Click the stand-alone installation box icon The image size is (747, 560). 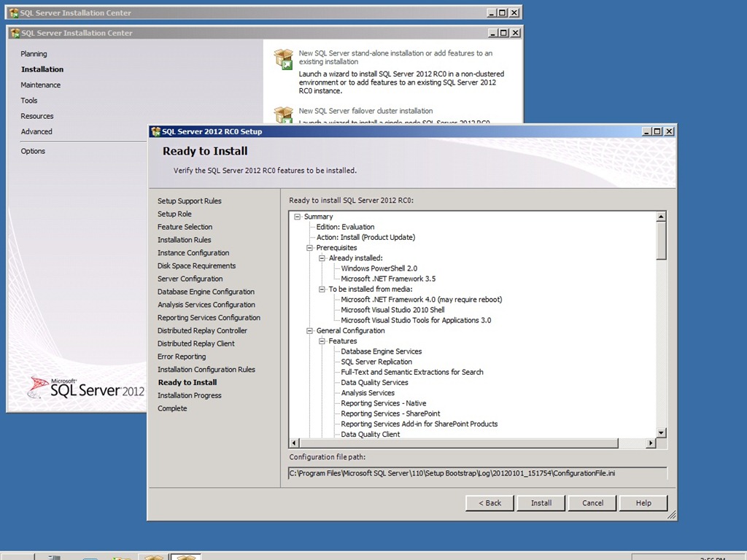click(x=283, y=59)
